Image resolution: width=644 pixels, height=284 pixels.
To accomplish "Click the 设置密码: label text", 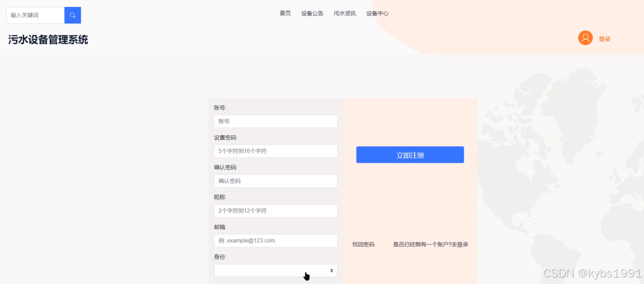I will click(226, 138).
